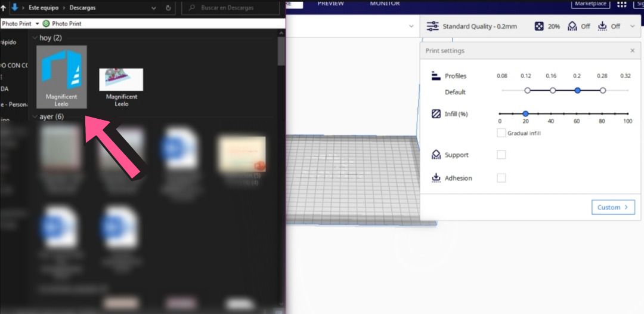Screen dimensions: 644x314
Task: Click the search magnifier icon in Explorer
Action: pos(192,8)
